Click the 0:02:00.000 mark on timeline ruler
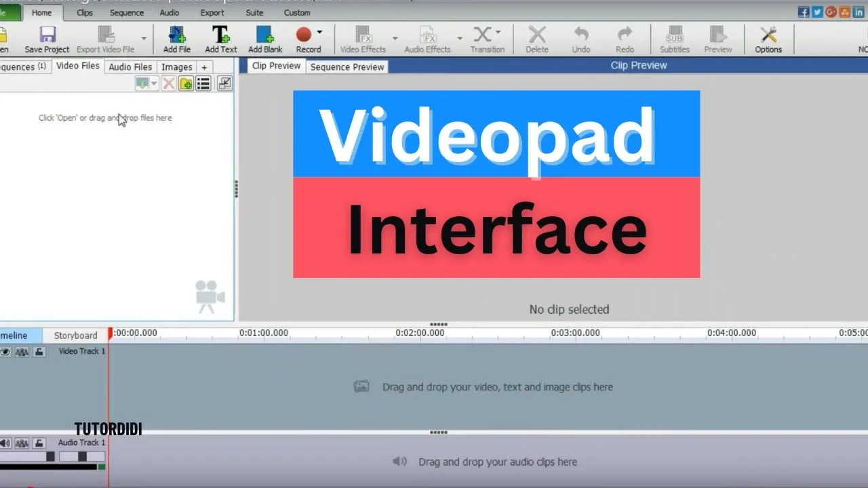The image size is (868, 488). [x=420, y=333]
